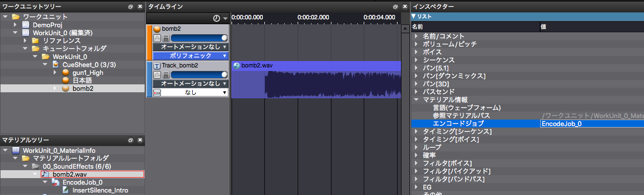Float the マテリアルツリー panel
Viewport: 644px width, 195px height.
[x=131, y=140]
